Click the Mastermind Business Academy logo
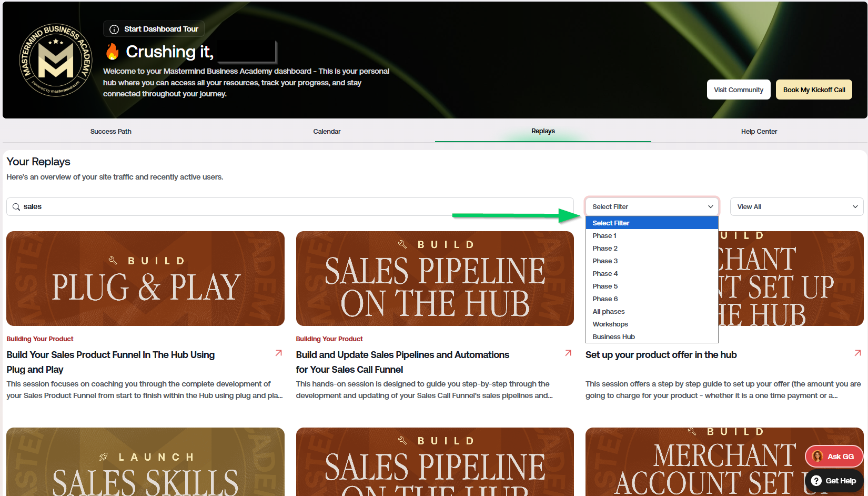Viewport: 868px width, 496px height. click(x=56, y=60)
